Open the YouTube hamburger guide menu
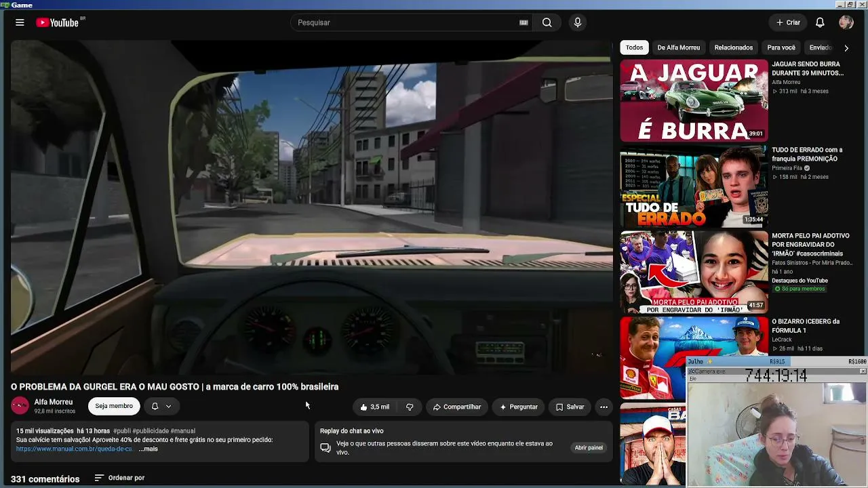 coord(20,22)
